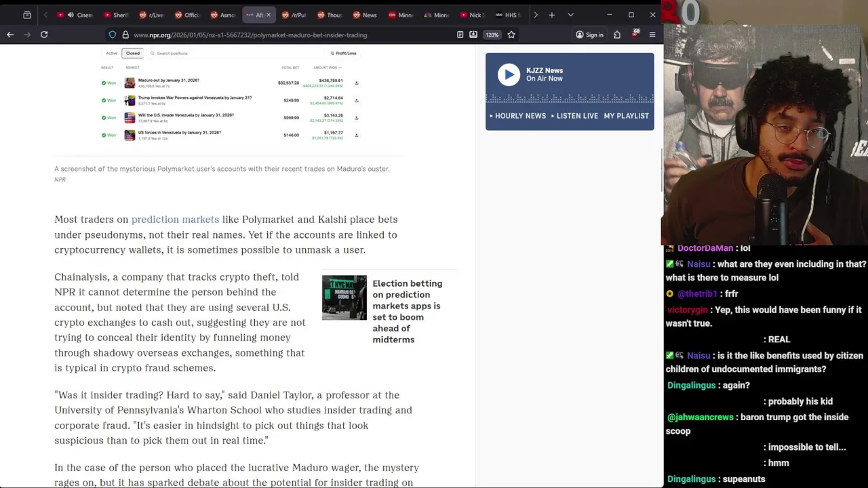Close the active Aft tab

(268, 15)
